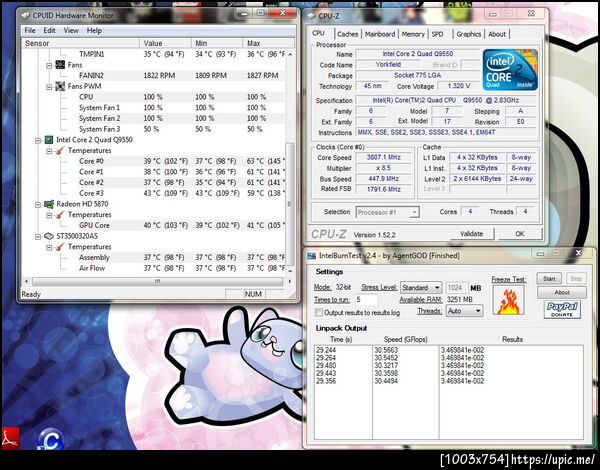The image size is (600, 470).
Task: Click the IntelBurnTest title bar icon
Action: click(x=312, y=256)
